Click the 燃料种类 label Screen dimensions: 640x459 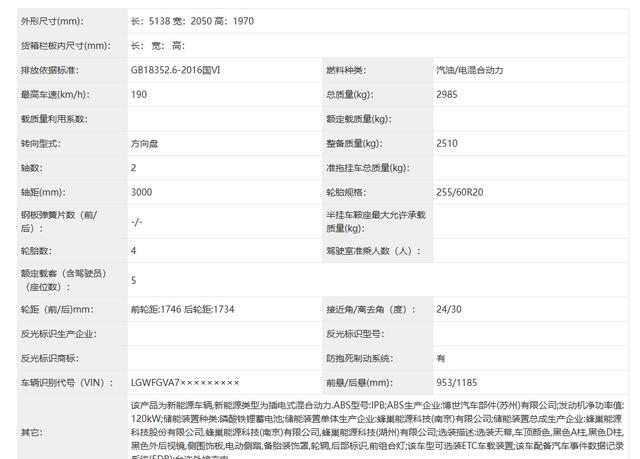tap(346, 70)
